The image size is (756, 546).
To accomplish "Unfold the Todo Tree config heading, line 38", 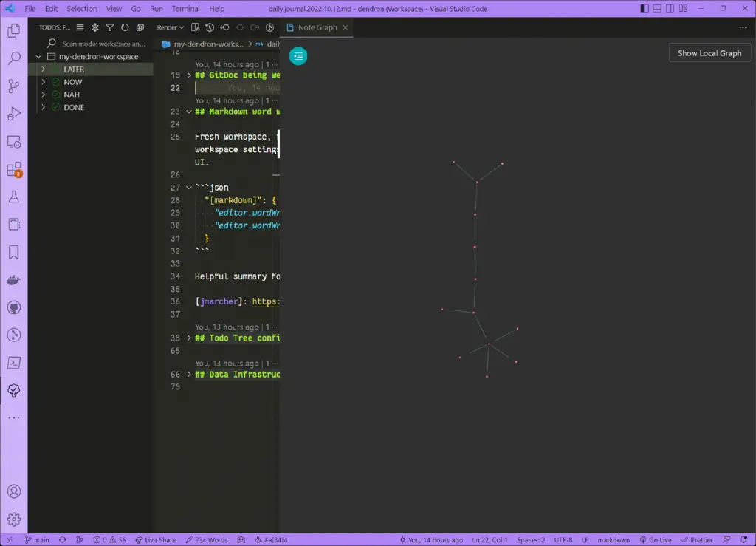I will (189, 338).
